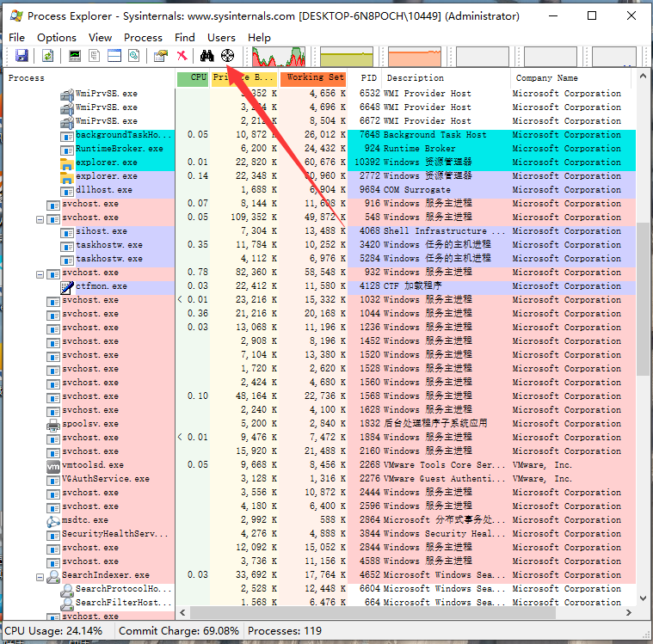Click the msdtc.exe process icon

(53, 521)
